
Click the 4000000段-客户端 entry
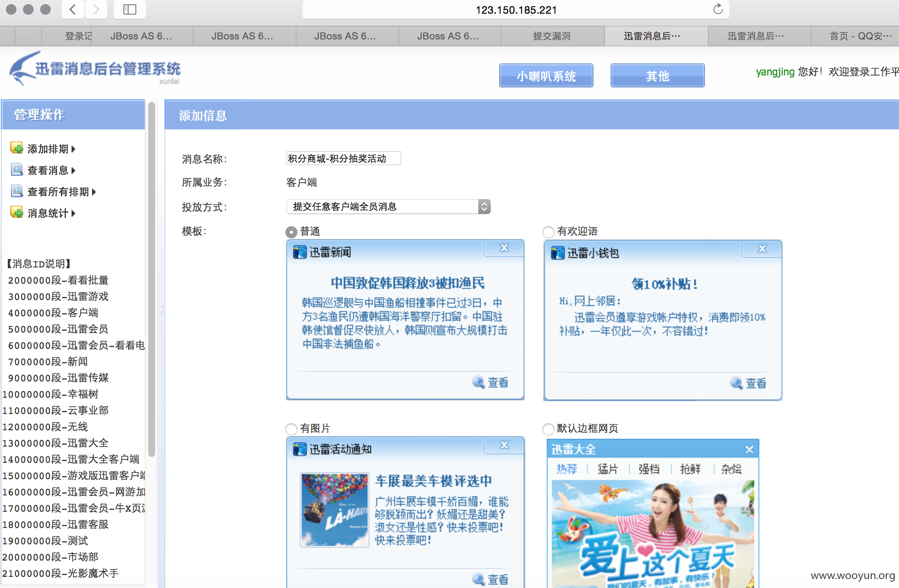[x=53, y=312]
